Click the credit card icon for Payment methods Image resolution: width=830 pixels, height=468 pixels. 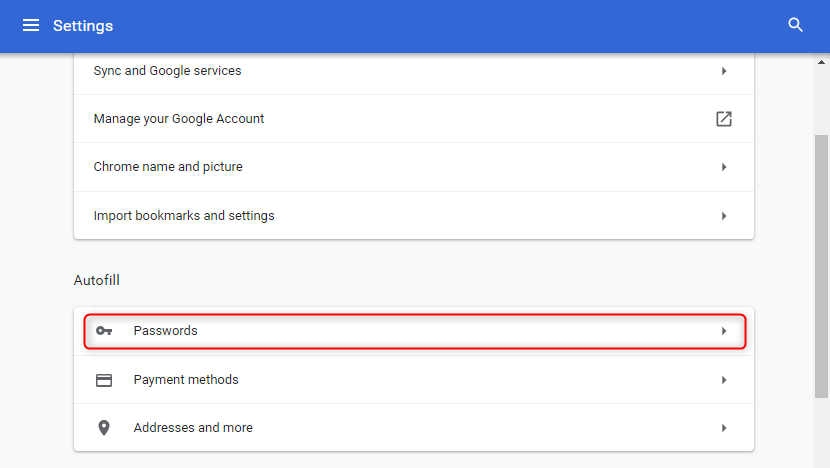[104, 380]
